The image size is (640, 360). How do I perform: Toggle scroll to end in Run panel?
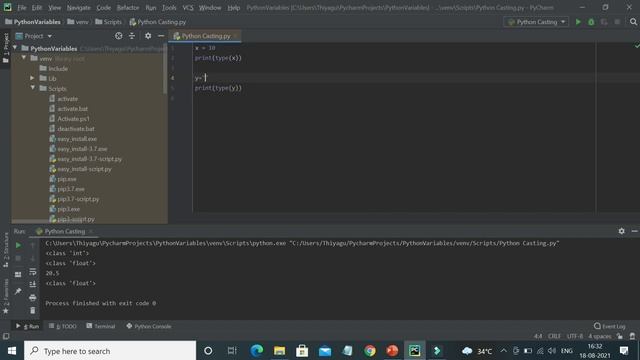33,284
